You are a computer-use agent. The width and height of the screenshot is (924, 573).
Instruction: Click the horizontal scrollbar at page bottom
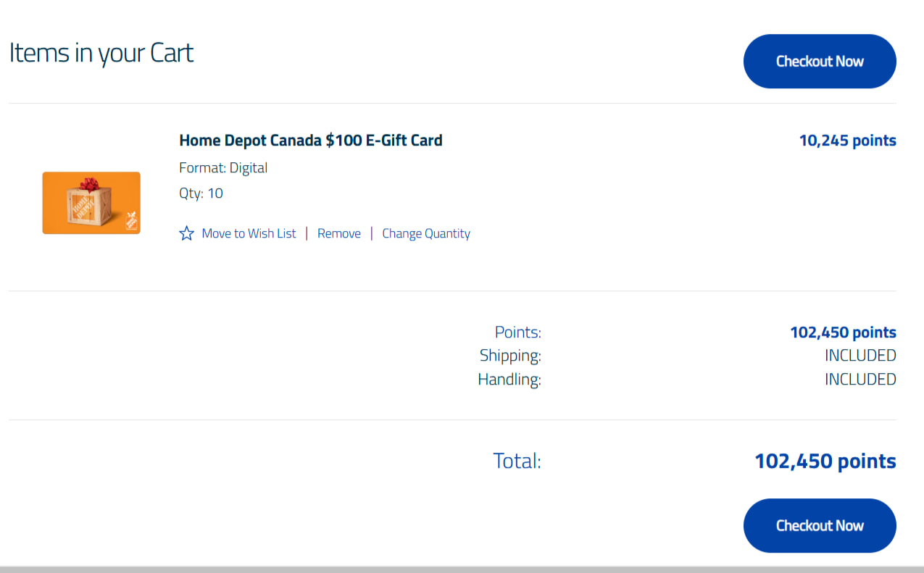pos(462,569)
